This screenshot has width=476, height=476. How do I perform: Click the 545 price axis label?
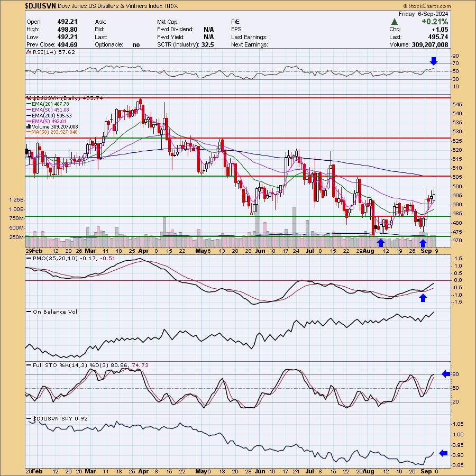457,104
